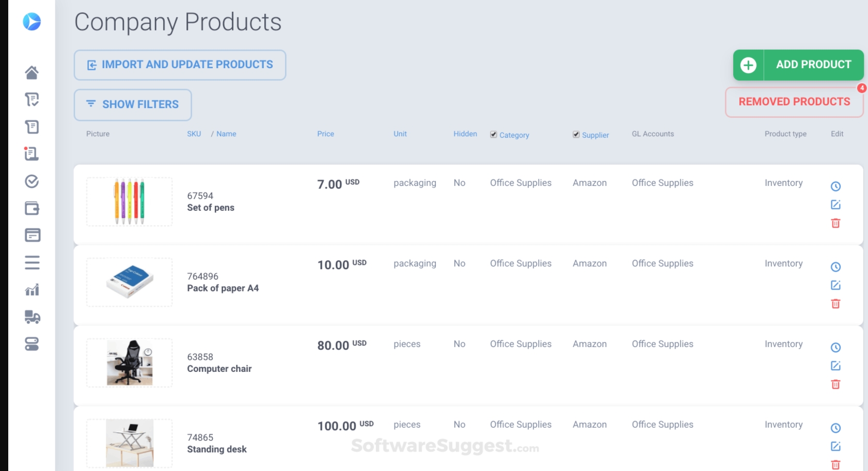Open the Computer chair product thumbnail
Screen dimensions: 868x471
(x=130, y=363)
